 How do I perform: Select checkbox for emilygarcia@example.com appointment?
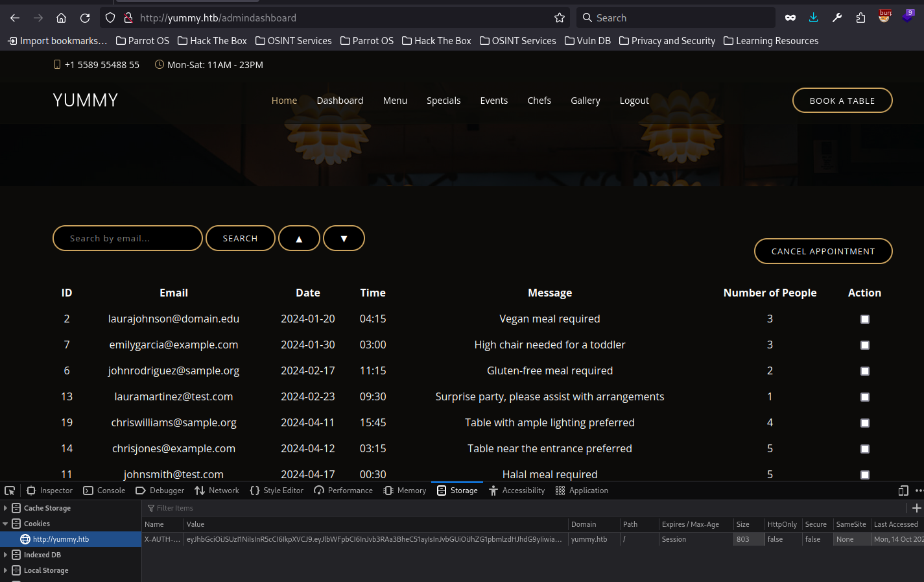pos(864,345)
